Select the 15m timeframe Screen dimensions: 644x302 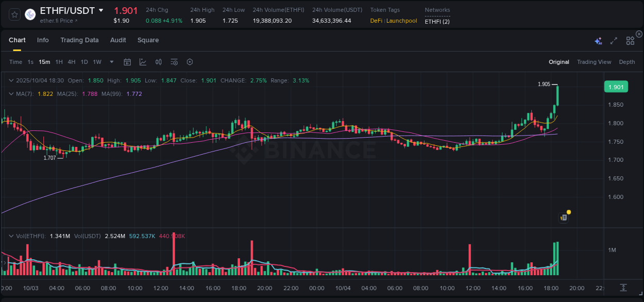tap(44, 62)
